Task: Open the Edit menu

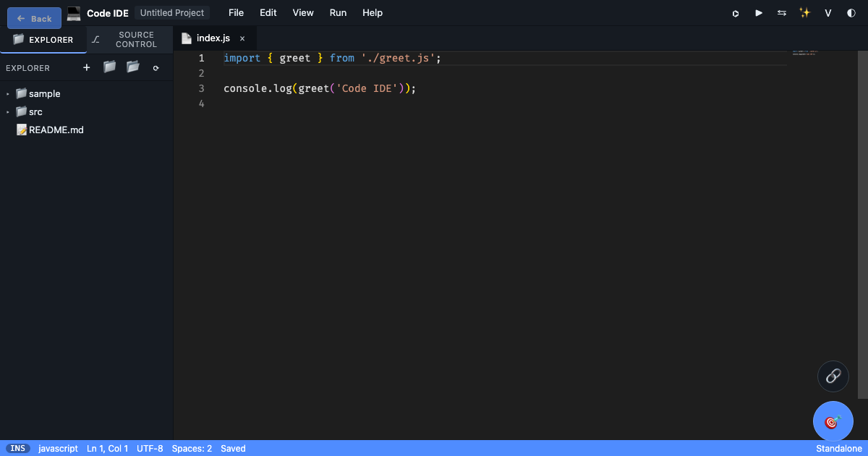Action: pyautogui.click(x=268, y=13)
